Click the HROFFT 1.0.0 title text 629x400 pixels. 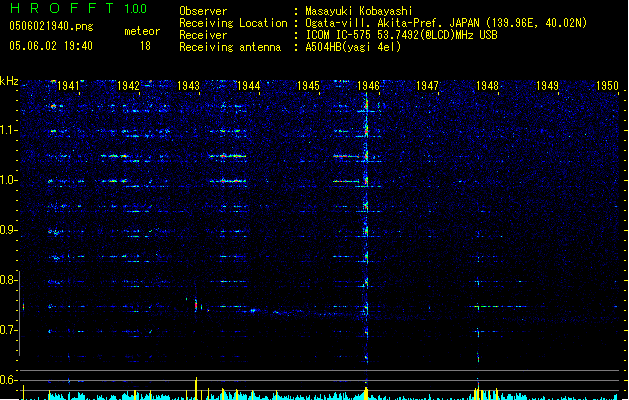[x=79, y=8]
